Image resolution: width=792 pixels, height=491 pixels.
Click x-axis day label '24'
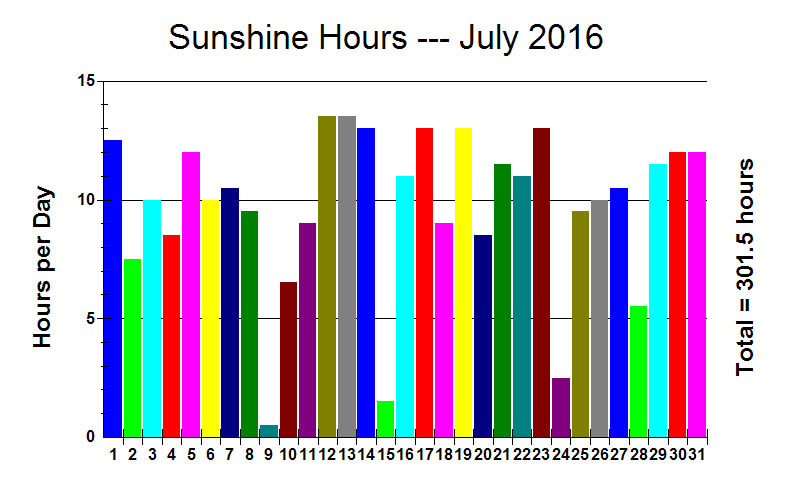[x=561, y=455]
